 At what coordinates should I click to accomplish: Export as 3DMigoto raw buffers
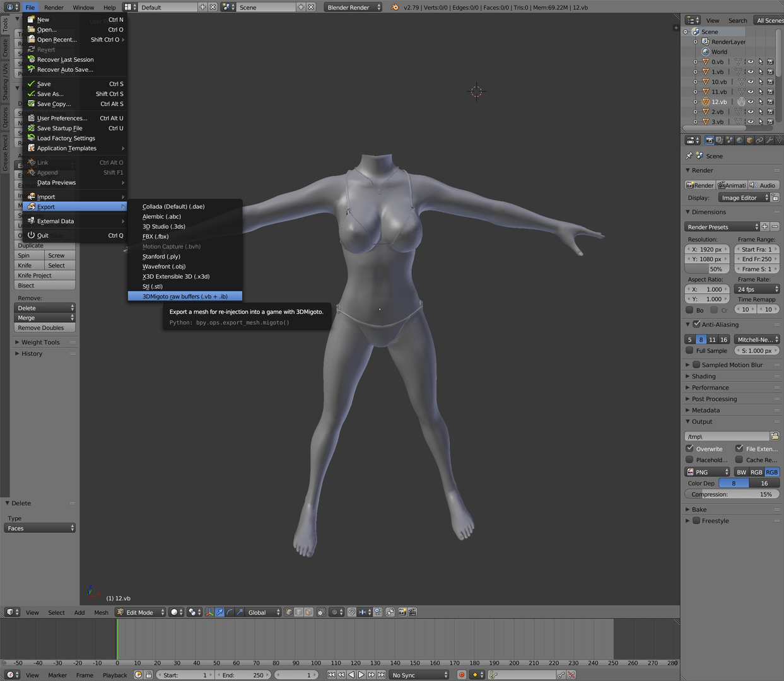point(185,296)
